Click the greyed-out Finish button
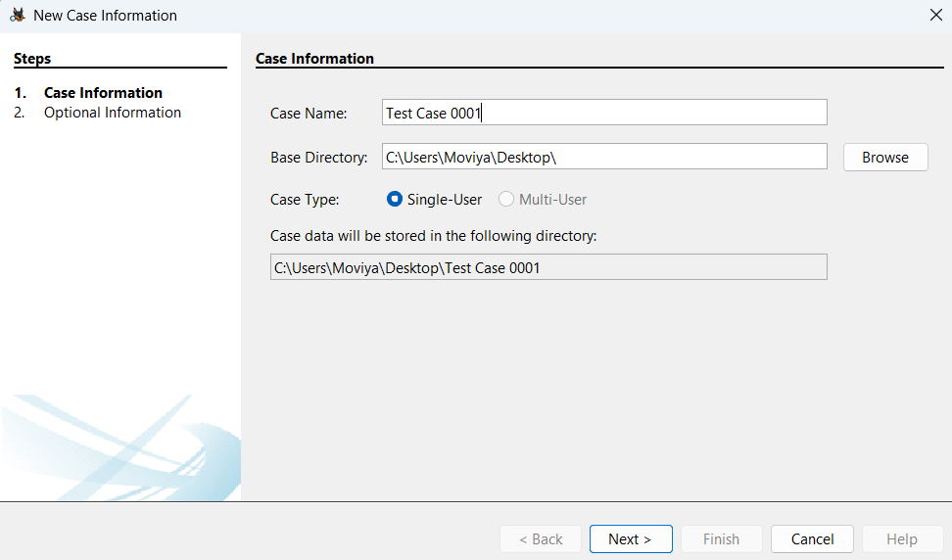The image size is (952, 560). coord(721,539)
